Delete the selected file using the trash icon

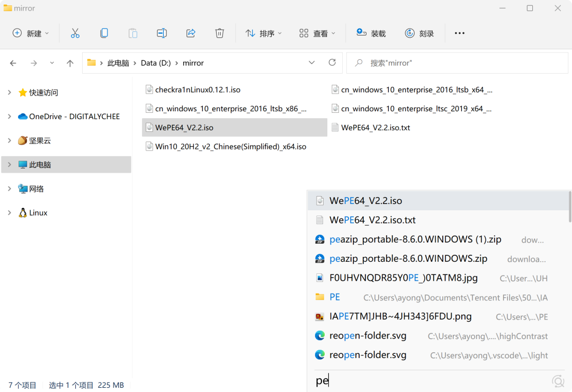(x=219, y=33)
